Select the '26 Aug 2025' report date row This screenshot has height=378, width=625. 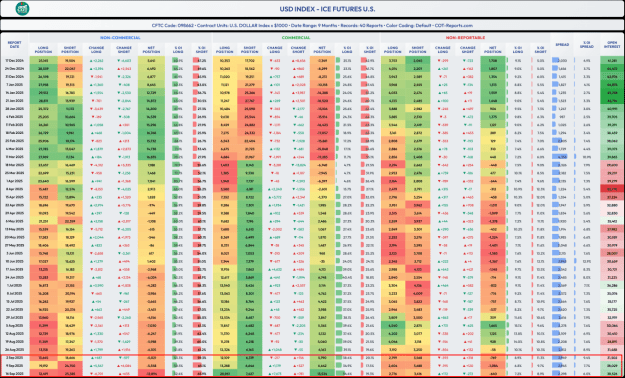[313, 349]
